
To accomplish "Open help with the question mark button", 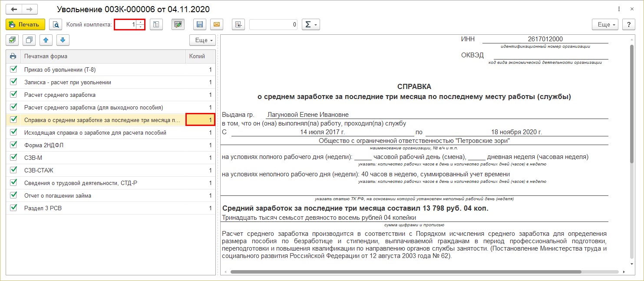I will 629,24.
